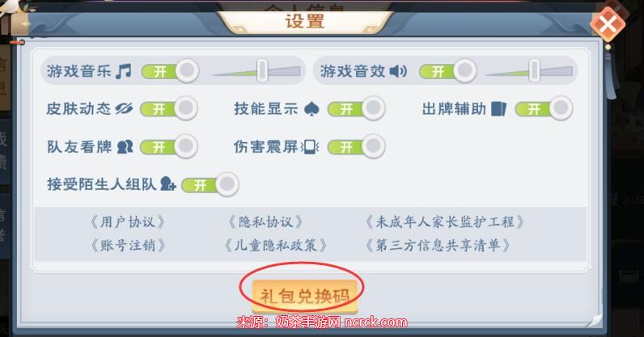Screen dimensions: 644x337
Task: Click the speaker icon beside 游戏音效
Action: click(x=398, y=71)
